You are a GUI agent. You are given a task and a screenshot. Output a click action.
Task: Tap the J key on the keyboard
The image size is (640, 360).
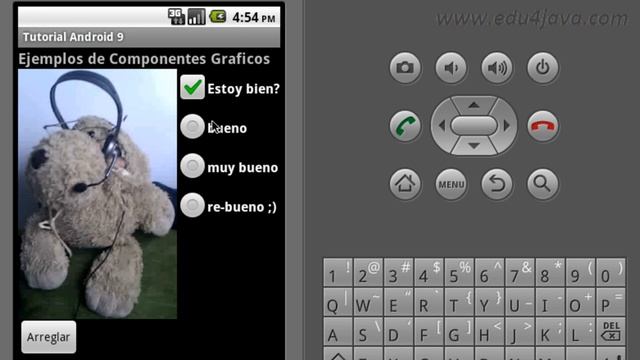pyautogui.click(x=520, y=332)
